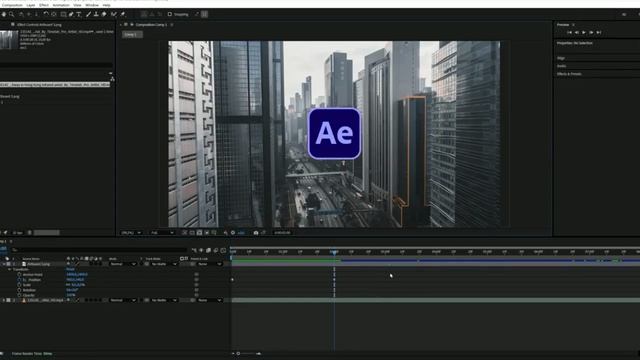The width and height of the screenshot is (640, 360).
Task: Toggle the Position stopwatch
Action: click(x=19, y=280)
